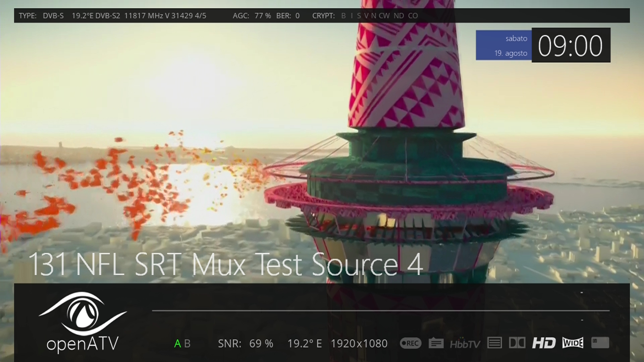Click the teletext indicator icon

(x=494, y=343)
